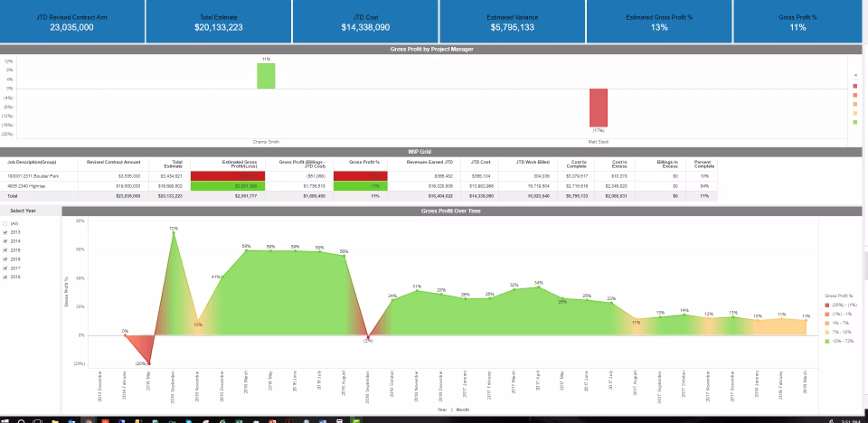
Task: Open Chrome from the taskbar
Action: pos(89,421)
